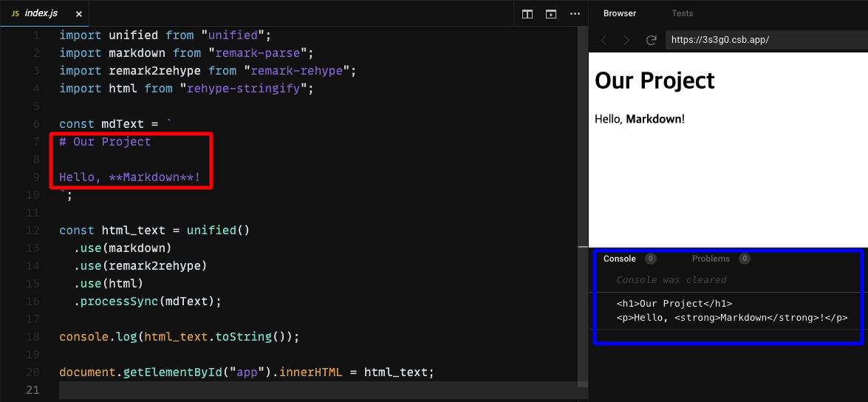Image resolution: width=868 pixels, height=402 pixels.
Task: Refresh the preview browser
Action: tap(651, 40)
